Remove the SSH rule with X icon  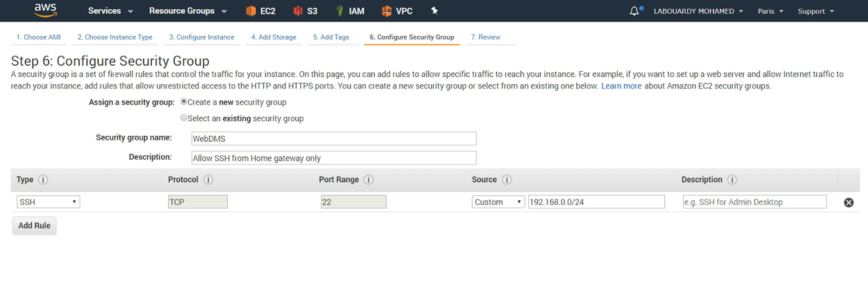pos(849,202)
